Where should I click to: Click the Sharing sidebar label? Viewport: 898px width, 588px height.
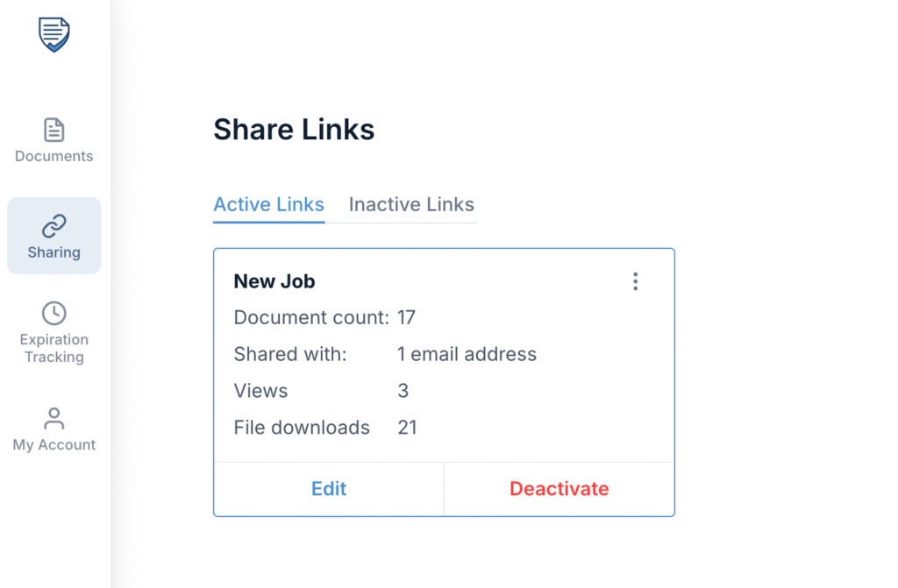pyautogui.click(x=53, y=252)
